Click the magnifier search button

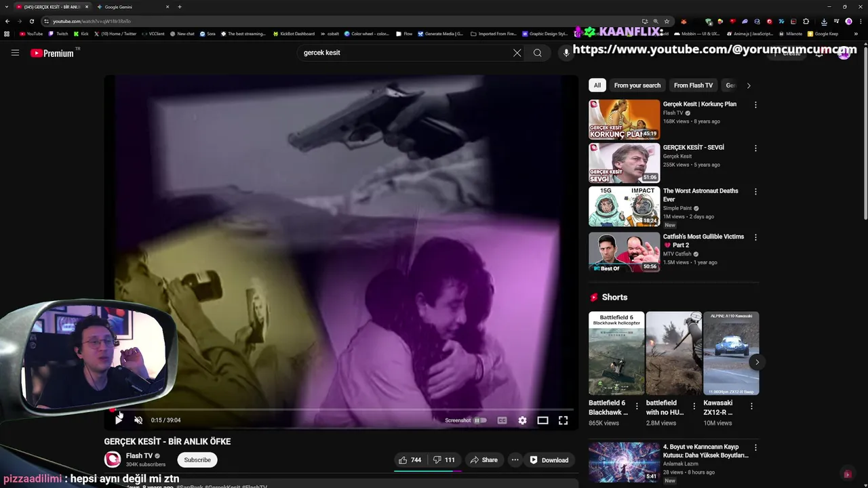(x=537, y=53)
